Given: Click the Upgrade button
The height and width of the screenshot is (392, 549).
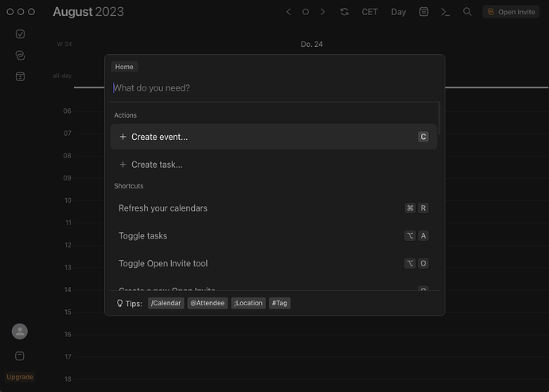Looking at the screenshot, I should coord(20,377).
